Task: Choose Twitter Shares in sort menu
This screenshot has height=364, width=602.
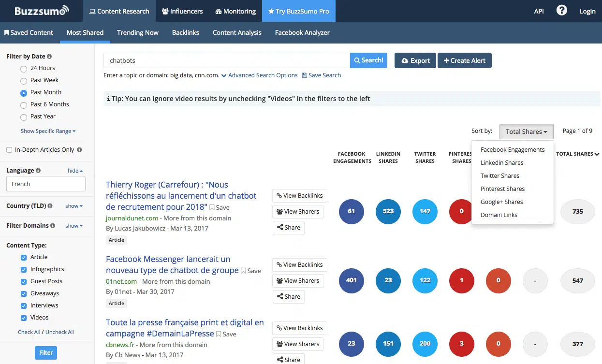Action: coord(500,176)
